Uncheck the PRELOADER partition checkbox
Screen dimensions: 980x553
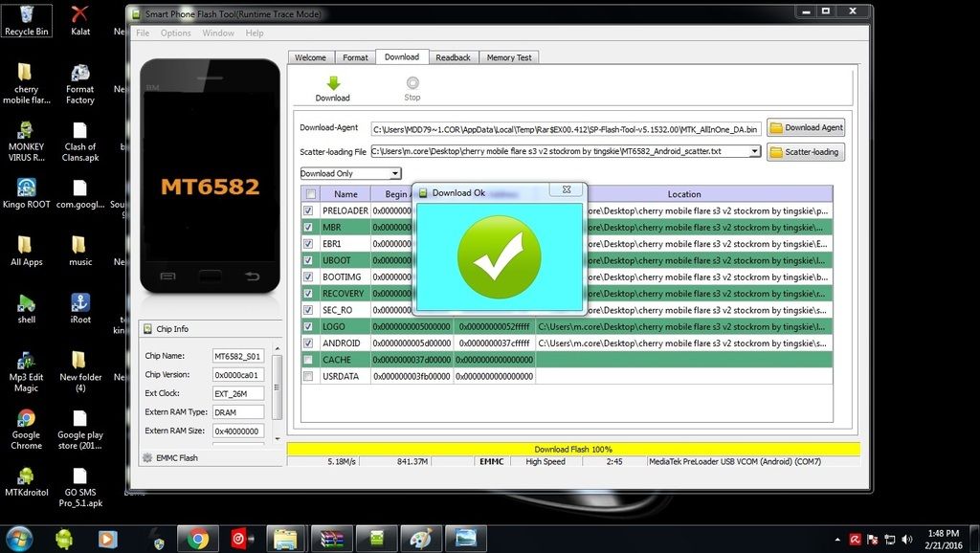[x=308, y=210]
